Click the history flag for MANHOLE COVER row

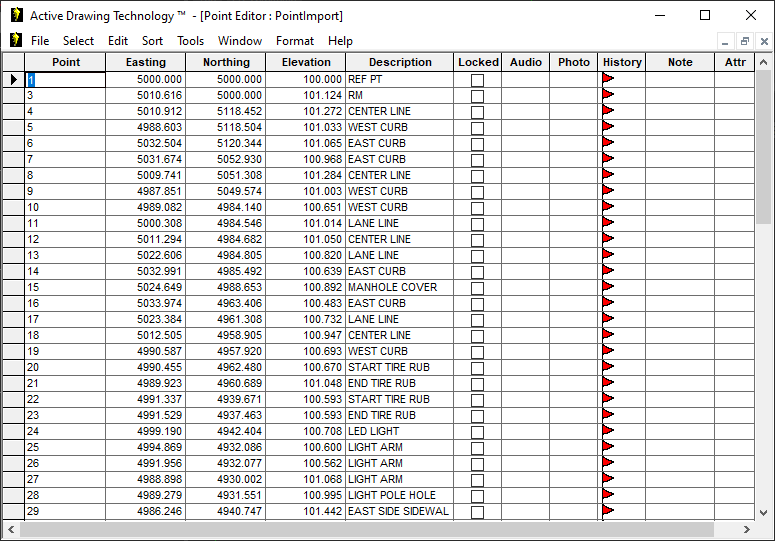click(608, 287)
